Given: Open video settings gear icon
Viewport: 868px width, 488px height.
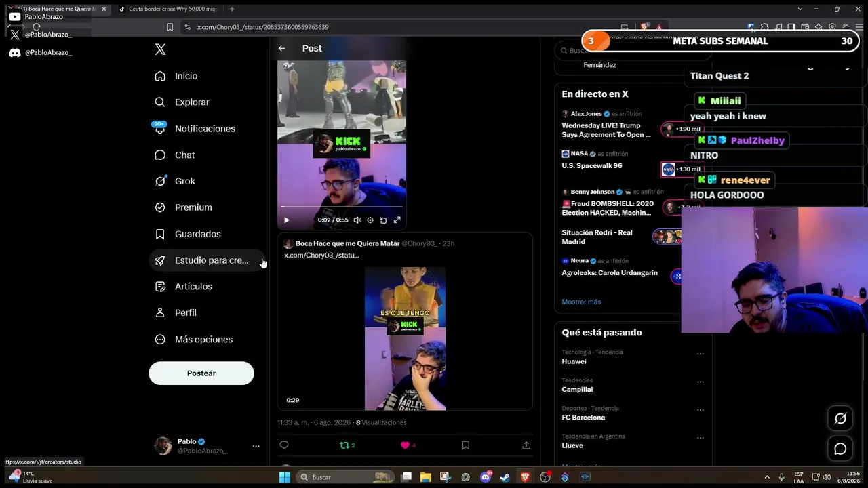Looking at the screenshot, I should click(x=370, y=220).
